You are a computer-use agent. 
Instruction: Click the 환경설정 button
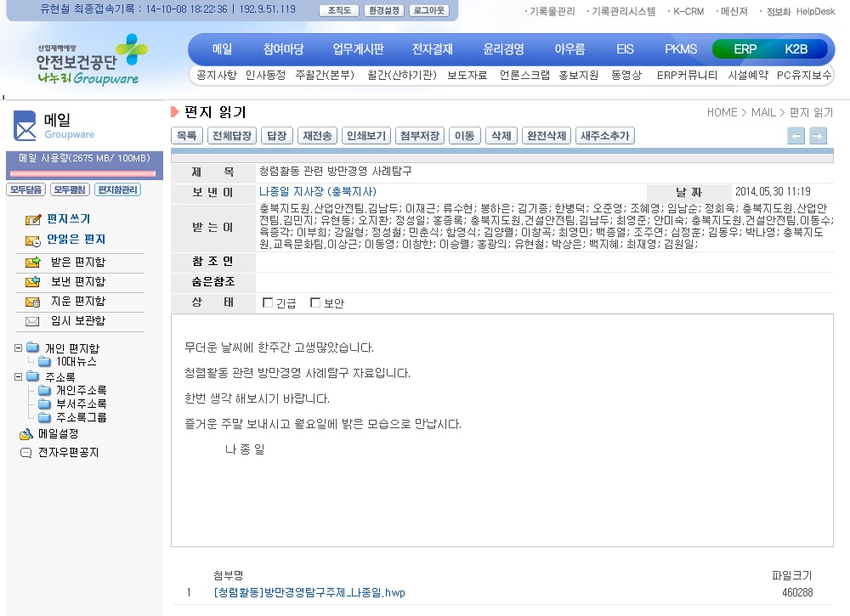[384, 10]
